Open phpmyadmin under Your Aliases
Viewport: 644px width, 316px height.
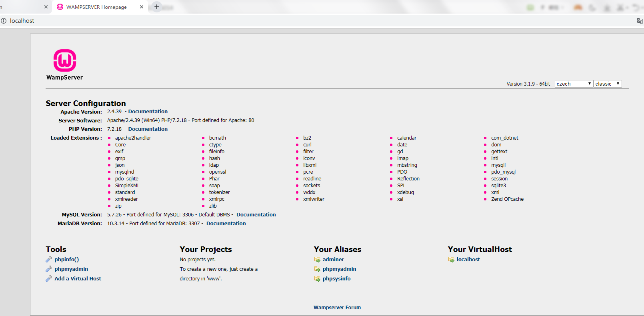pos(340,269)
